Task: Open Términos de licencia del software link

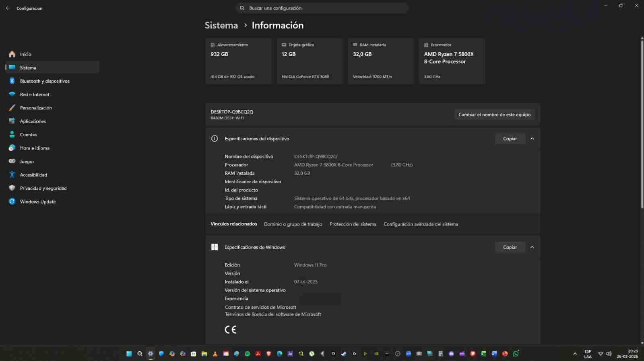Action: click(273, 314)
